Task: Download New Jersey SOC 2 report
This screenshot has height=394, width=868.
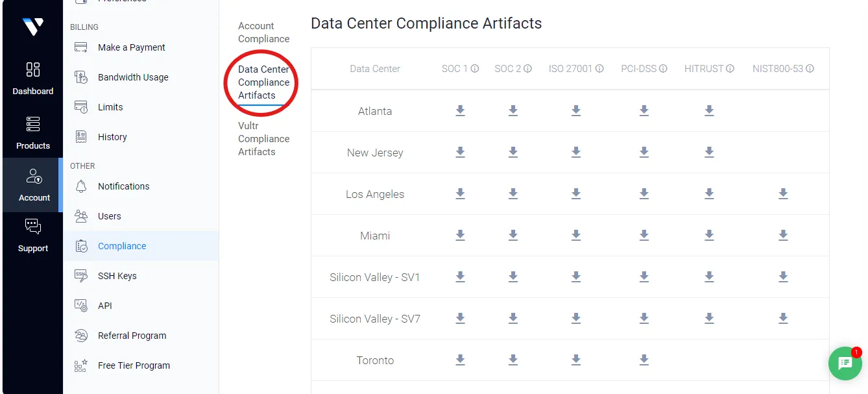Action: [x=513, y=153]
